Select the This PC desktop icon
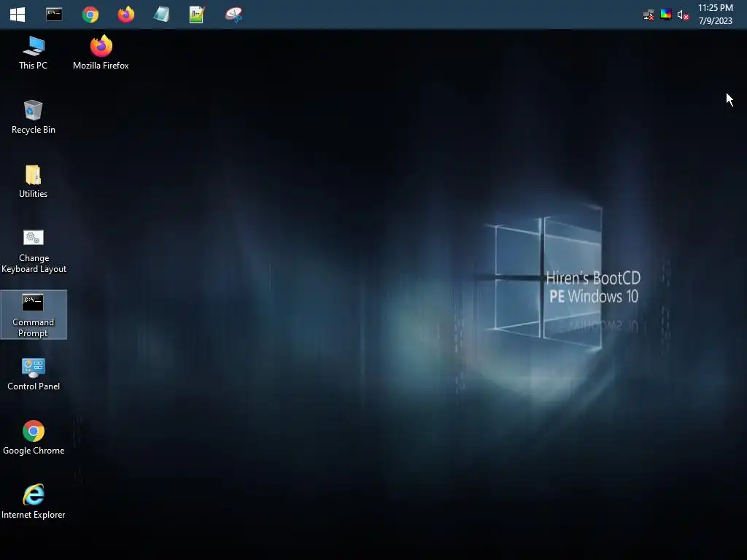 point(34,52)
